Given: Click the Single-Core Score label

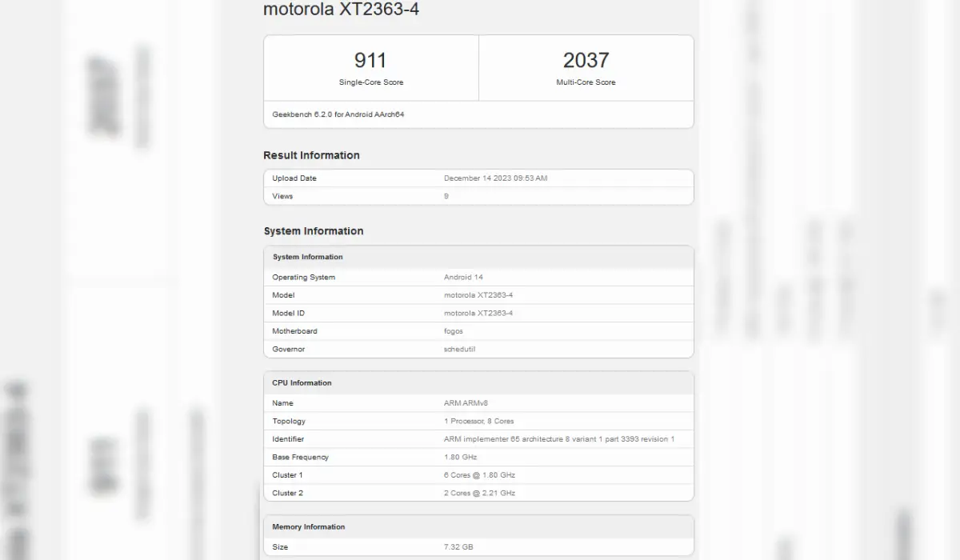Looking at the screenshot, I should pos(370,82).
